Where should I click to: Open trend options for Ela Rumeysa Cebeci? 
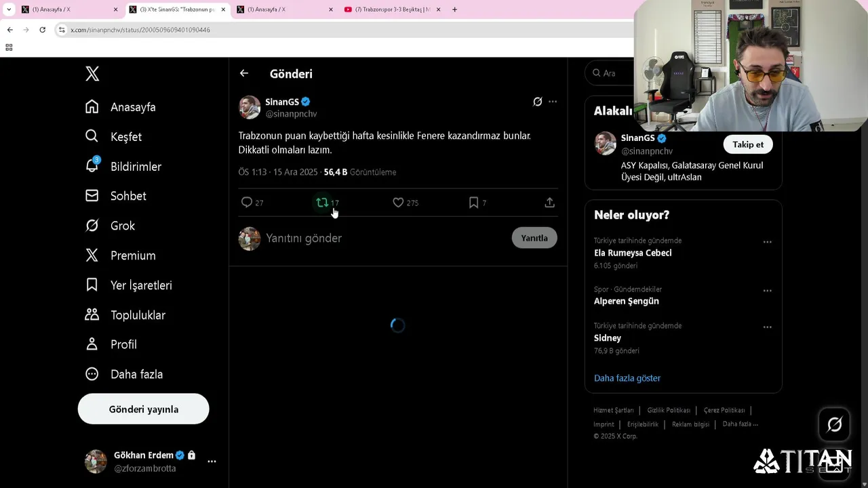[x=767, y=242]
